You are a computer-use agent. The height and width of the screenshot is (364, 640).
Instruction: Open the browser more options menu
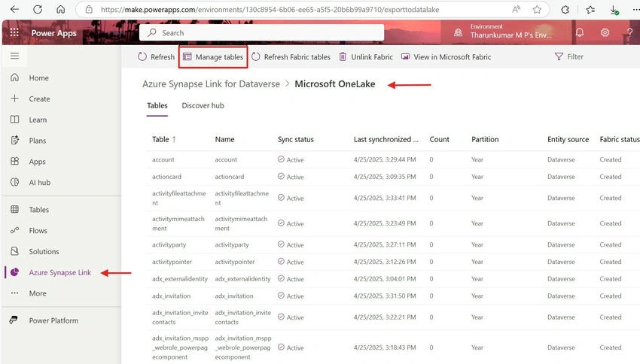(636, 9)
